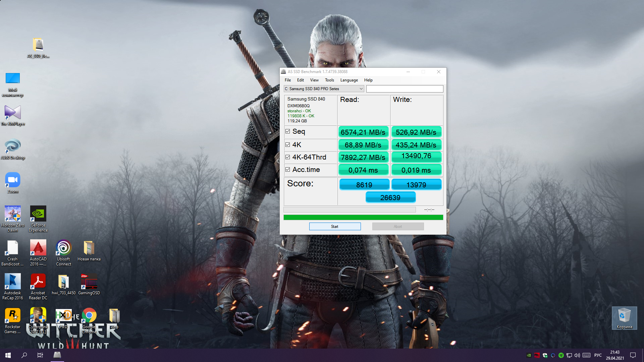Click the write access time 0,019 ms
Viewport: 644px width, 362px height.
[x=416, y=170]
